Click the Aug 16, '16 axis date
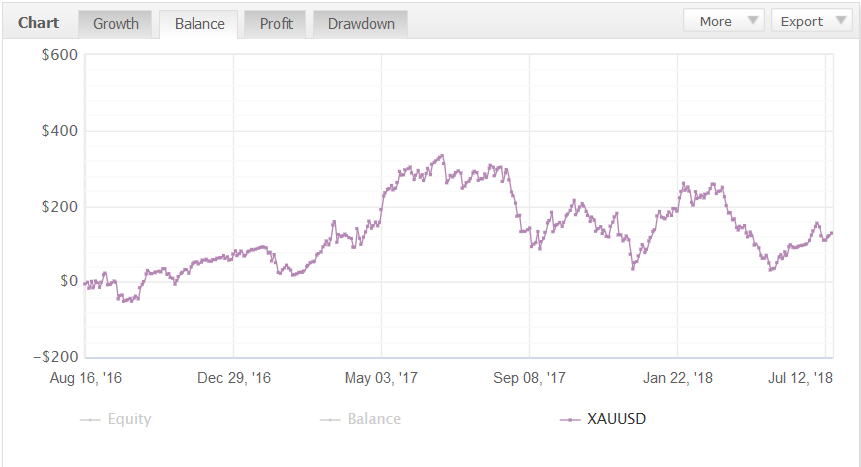861x467 pixels. [x=86, y=378]
